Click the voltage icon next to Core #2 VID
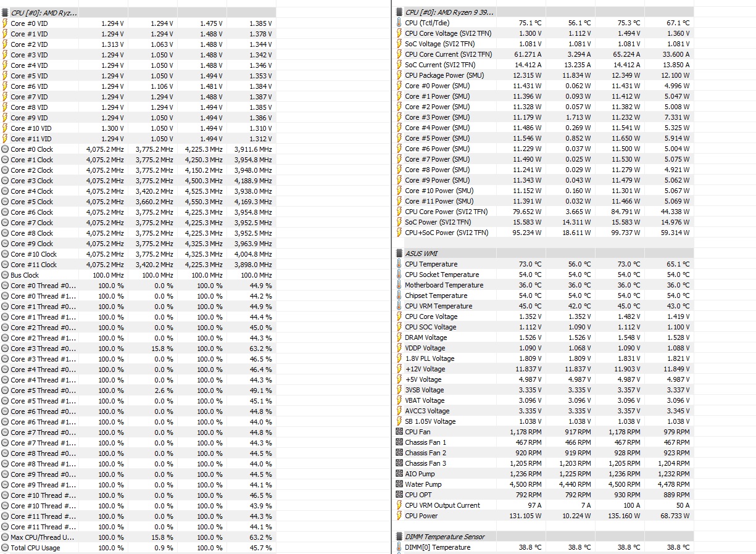The height and width of the screenshot is (554, 756). [x=6, y=44]
